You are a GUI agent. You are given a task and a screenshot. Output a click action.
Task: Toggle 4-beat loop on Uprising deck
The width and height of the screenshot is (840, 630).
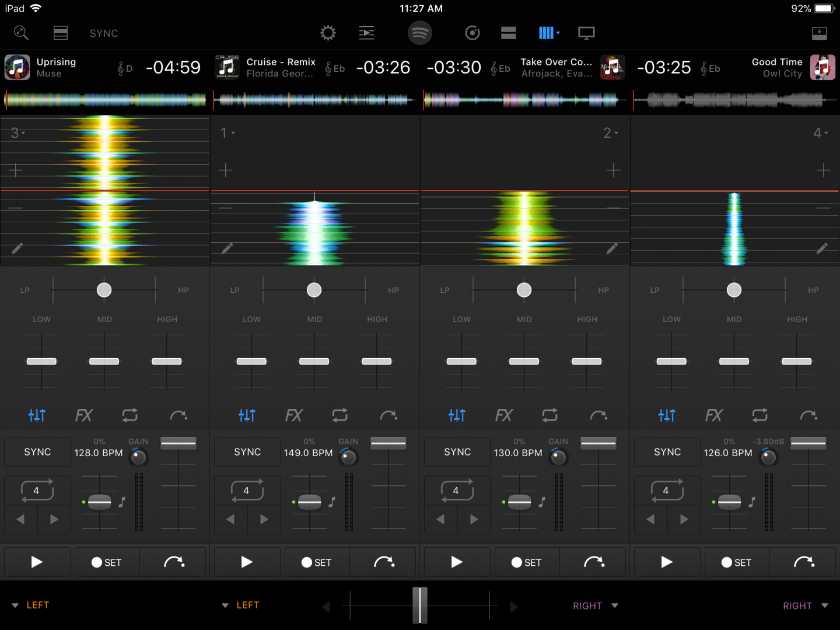(x=37, y=491)
